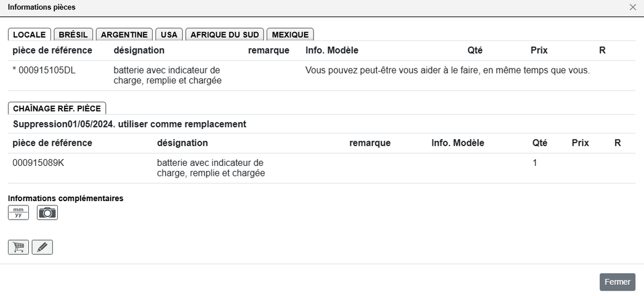This screenshot has width=644, height=296.
Task: Switch to the BRÉSIL tab
Action: 73,35
